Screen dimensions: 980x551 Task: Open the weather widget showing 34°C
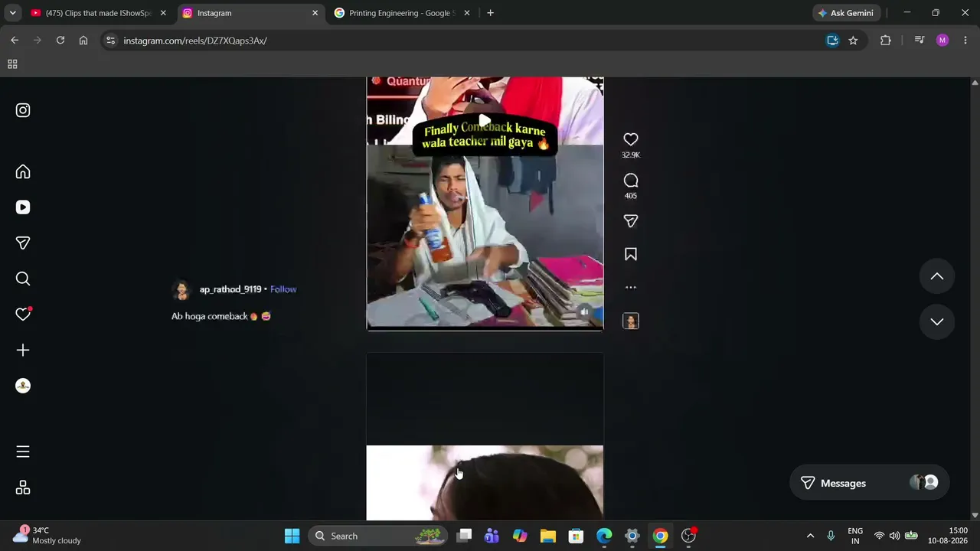[x=47, y=536]
